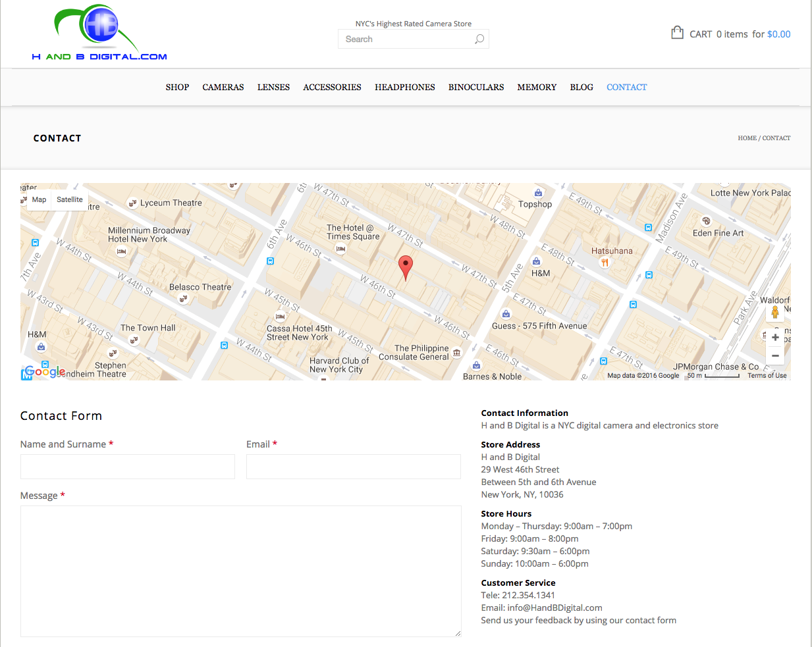Zoom out on the map

775,355
